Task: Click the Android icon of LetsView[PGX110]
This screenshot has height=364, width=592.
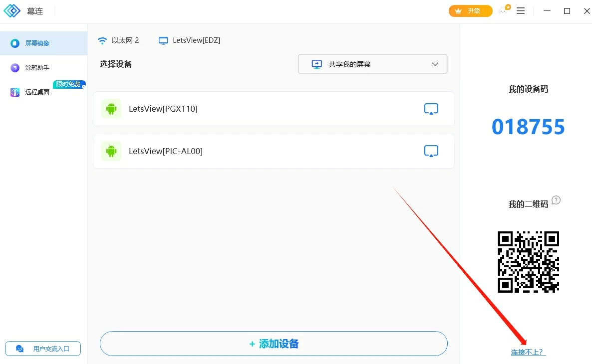Action: [111, 109]
